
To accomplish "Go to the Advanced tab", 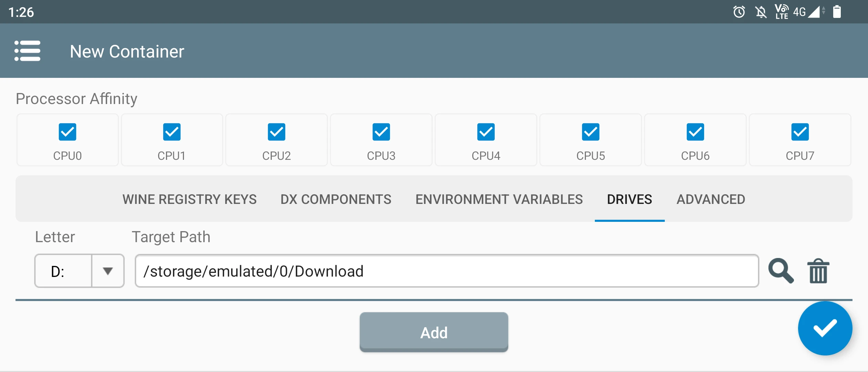I will [711, 199].
